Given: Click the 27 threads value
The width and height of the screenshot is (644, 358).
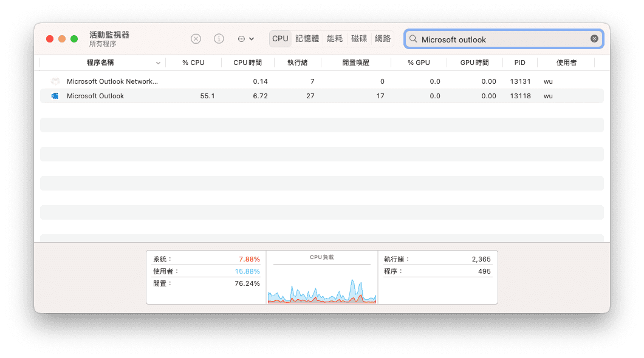Looking at the screenshot, I should pyautogui.click(x=310, y=96).
